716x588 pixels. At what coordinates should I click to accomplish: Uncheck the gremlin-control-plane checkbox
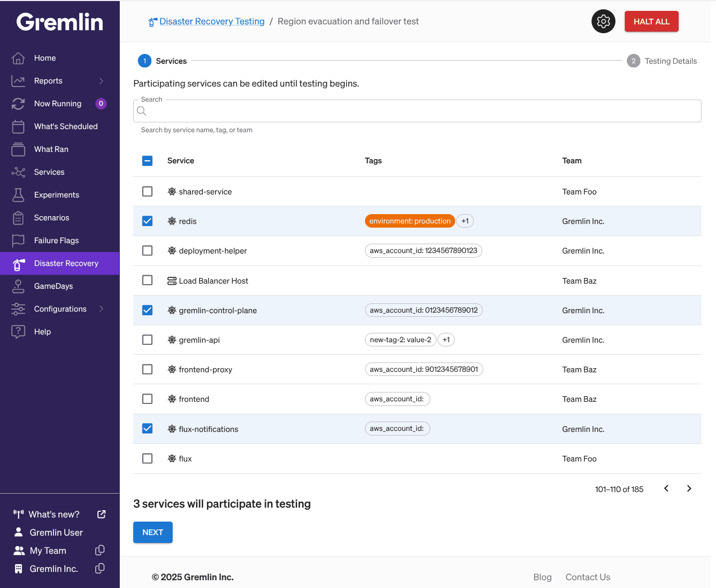[147, 310]
